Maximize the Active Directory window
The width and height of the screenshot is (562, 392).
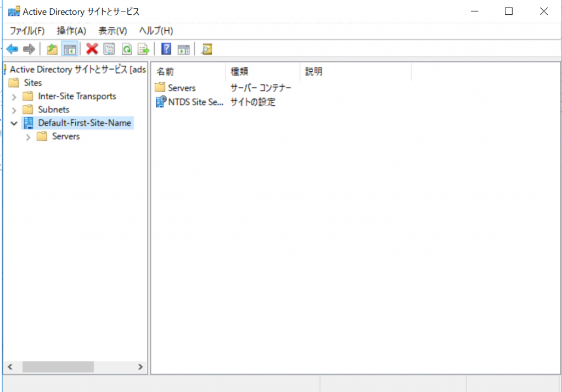coord(509,11)
